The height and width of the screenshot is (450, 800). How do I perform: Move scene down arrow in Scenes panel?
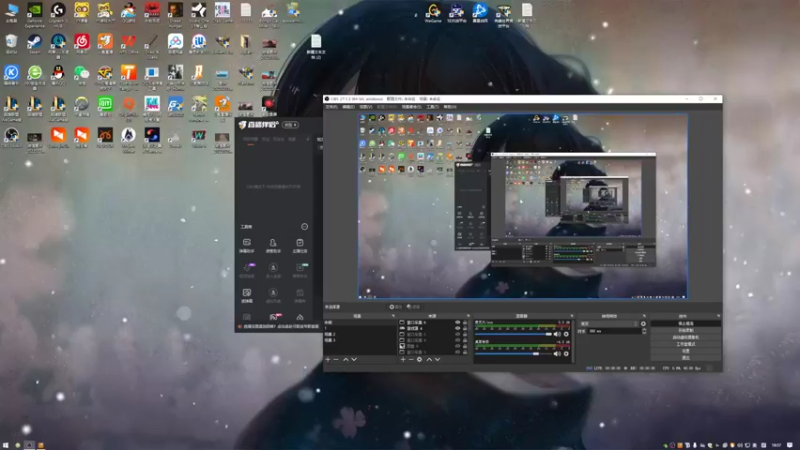pyautogui.click(x=354, y=360)
